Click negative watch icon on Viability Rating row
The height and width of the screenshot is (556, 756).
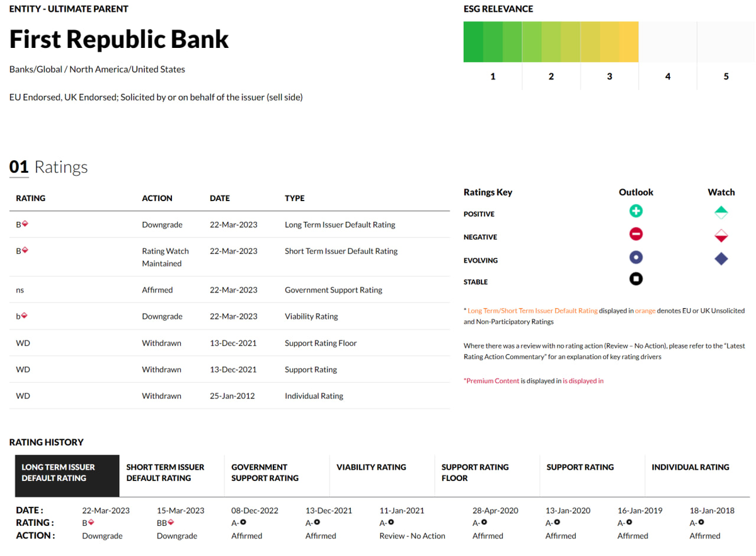25,316
